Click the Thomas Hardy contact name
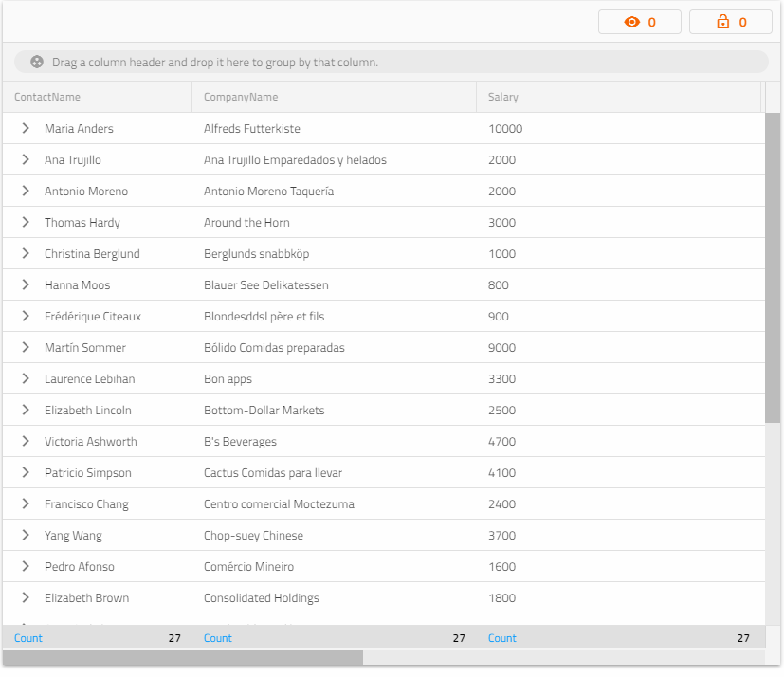The image size is (784, 677). point(82,222)
